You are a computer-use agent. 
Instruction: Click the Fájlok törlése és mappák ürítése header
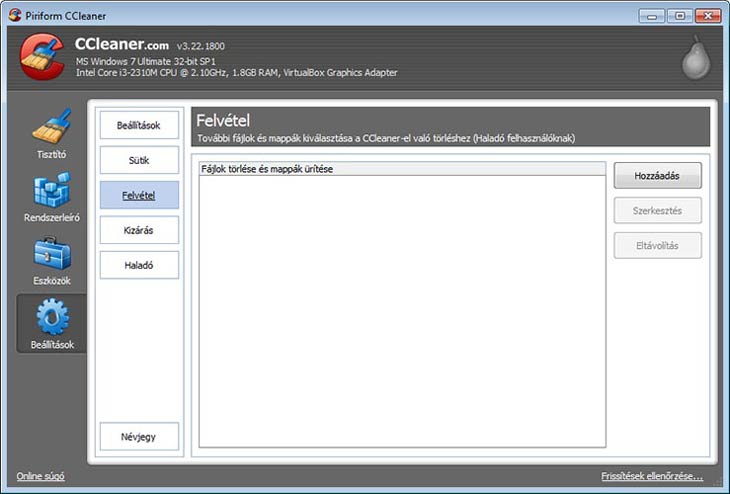[x=402, y=169]
